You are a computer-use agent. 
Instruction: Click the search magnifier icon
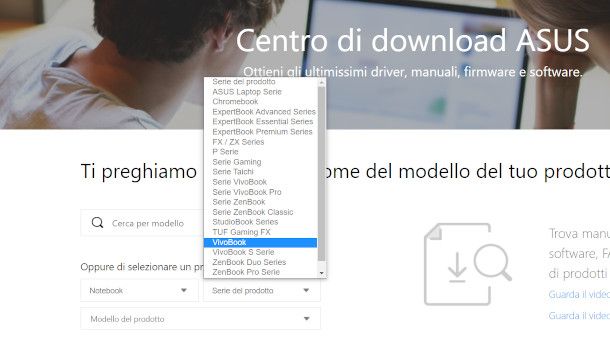click(97, 223)
